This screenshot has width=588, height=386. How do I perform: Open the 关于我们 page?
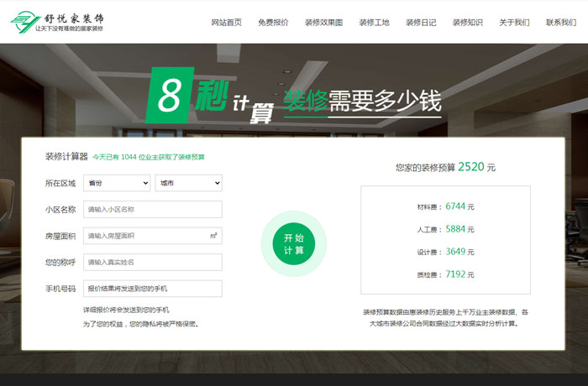click(514, 23)
